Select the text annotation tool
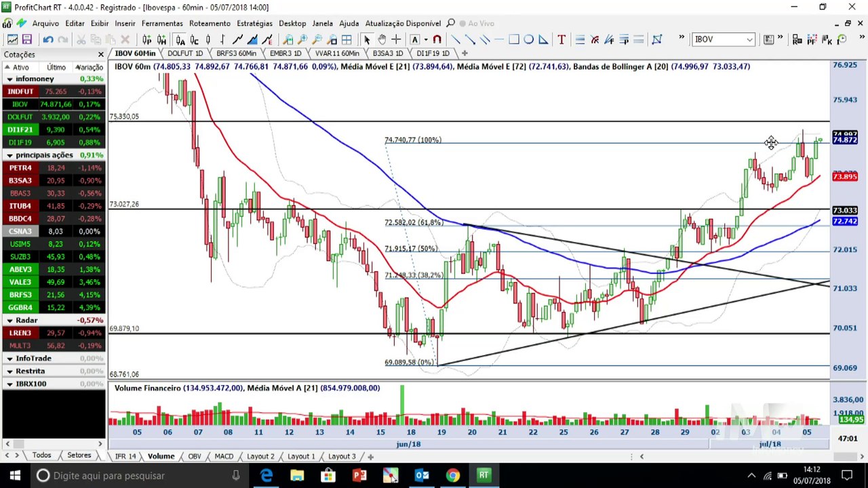The image size is (868, 488). [x=561, y=40]
